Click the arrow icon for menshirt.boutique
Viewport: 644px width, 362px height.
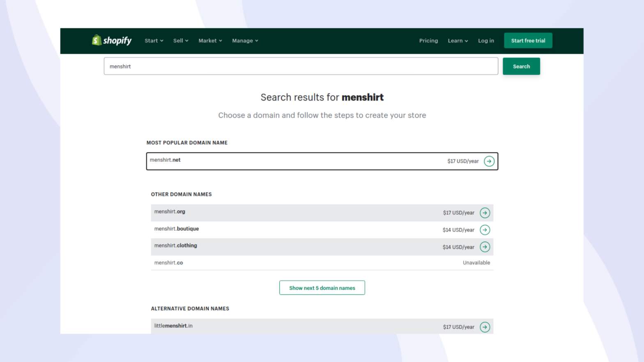pos(485,230)
